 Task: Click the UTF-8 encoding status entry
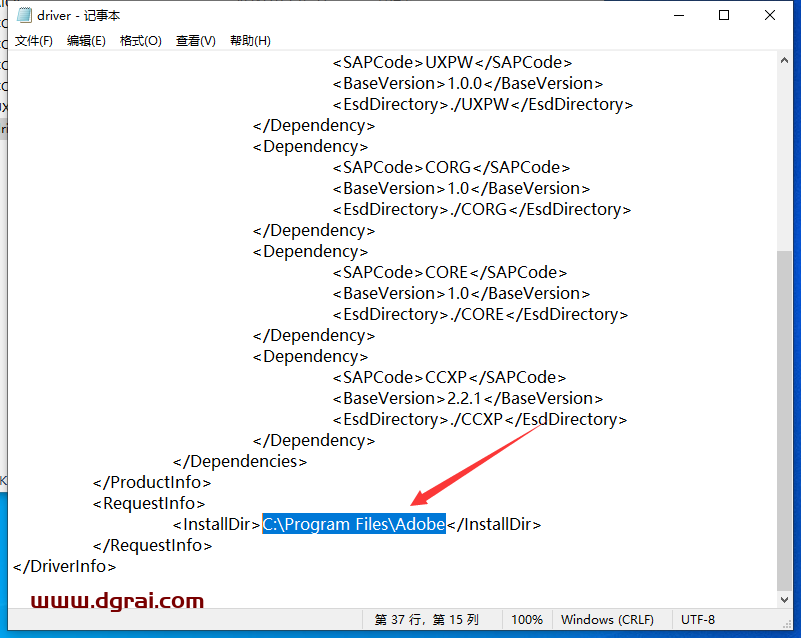(x=698, y=620)
